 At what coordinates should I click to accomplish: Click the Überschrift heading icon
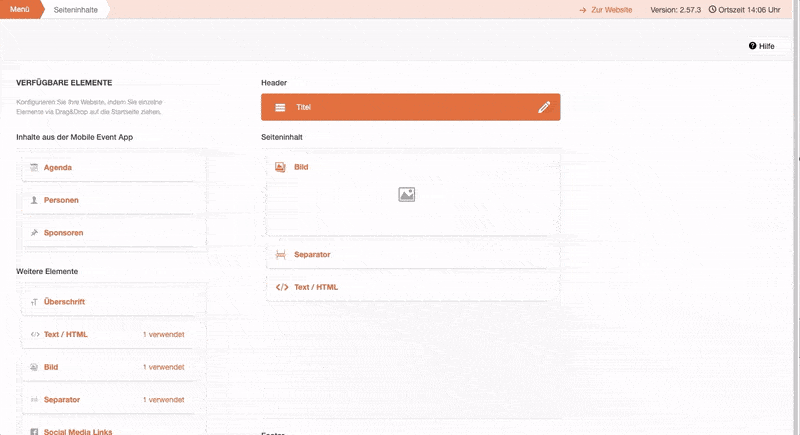pos(34,302)
